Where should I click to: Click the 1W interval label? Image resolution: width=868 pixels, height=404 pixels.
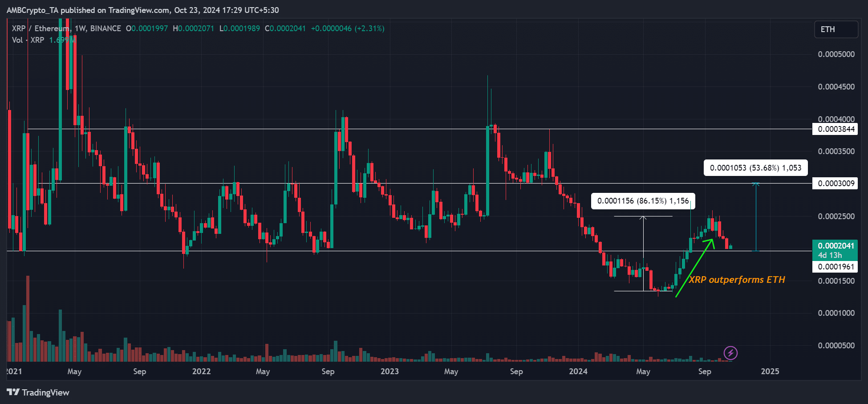point(80,29)
